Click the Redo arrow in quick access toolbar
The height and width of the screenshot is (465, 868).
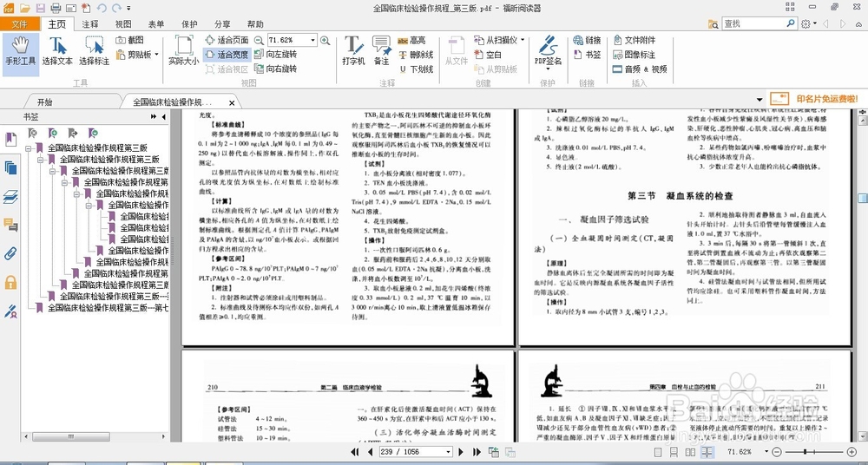pyautogui.click(x=117, y=8)
